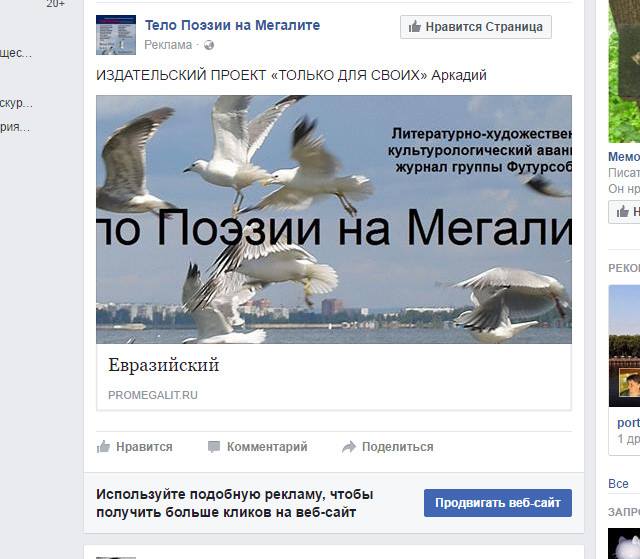Click the thumbs-up button in right sidebar
This screenshot has width=640, height=559.
pos(624,212)
